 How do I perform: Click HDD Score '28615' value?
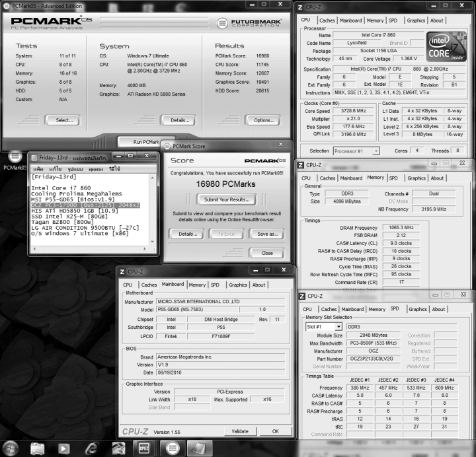click(x=262, y=90)
